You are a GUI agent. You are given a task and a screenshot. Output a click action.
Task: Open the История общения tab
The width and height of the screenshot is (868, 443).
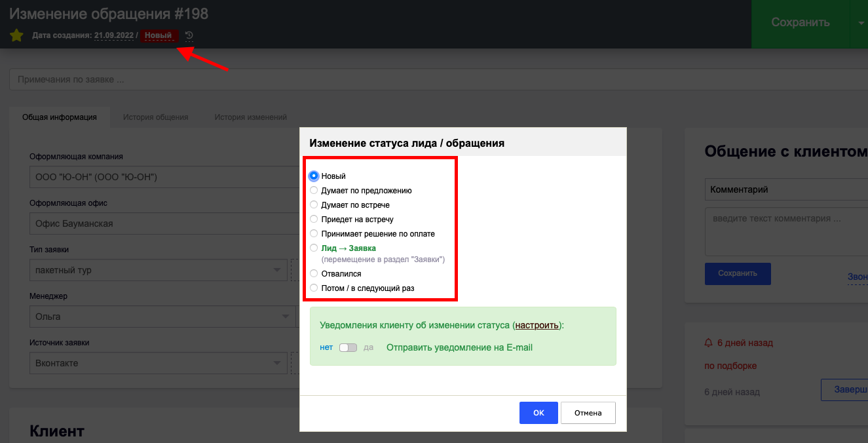coord(156,117)
